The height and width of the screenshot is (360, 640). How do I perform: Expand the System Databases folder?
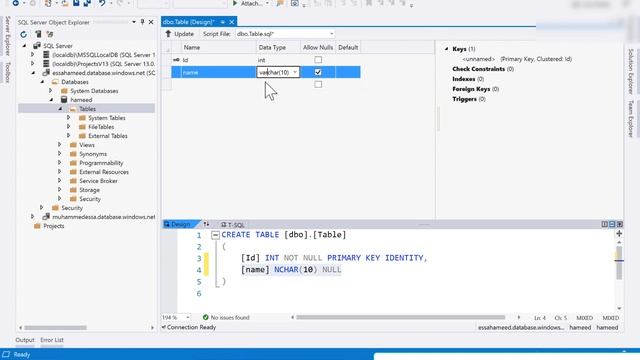click(51, 91)
